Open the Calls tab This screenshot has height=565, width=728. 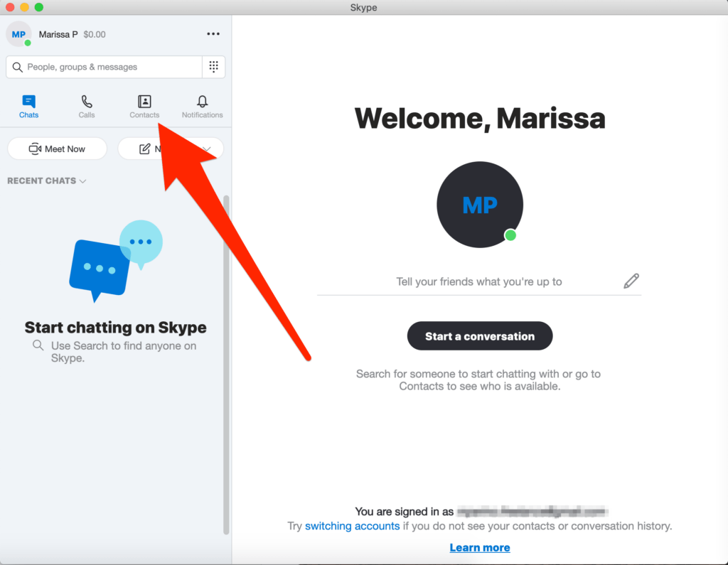tap(87, 107)
